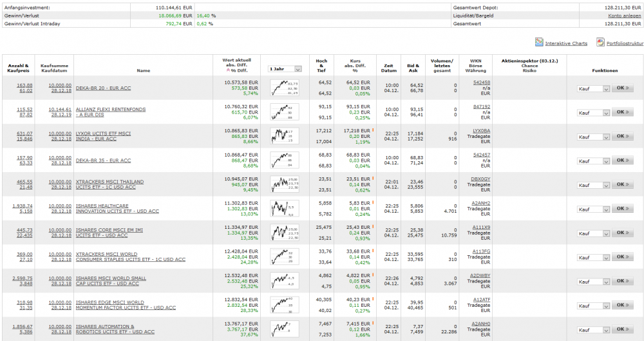Open WKN A2ANH2 link

(480, 203)
